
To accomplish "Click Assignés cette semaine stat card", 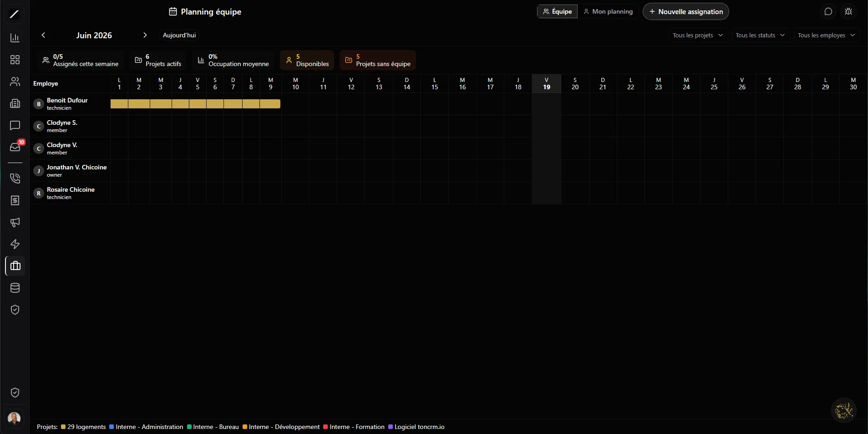I will tap(81, 60).
